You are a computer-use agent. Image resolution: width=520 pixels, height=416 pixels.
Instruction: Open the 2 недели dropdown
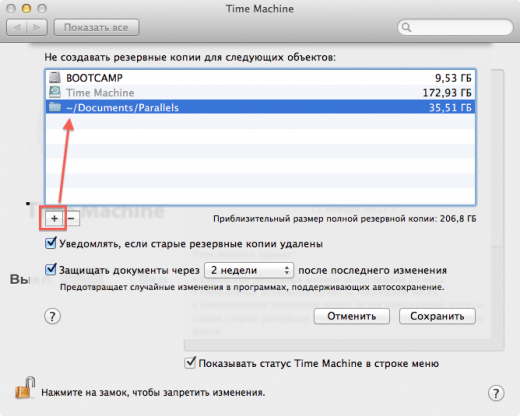tap(249, 270)
